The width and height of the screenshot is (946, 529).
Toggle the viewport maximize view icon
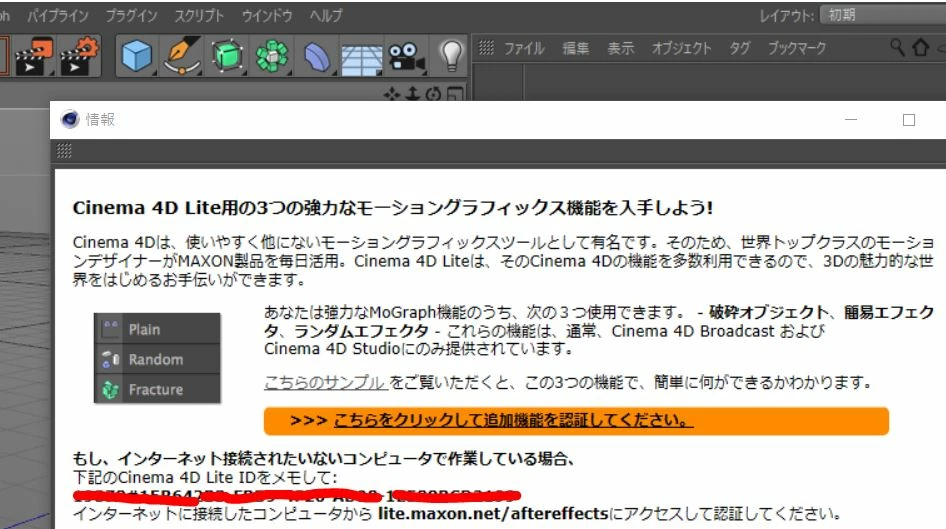tap(456, 94)
